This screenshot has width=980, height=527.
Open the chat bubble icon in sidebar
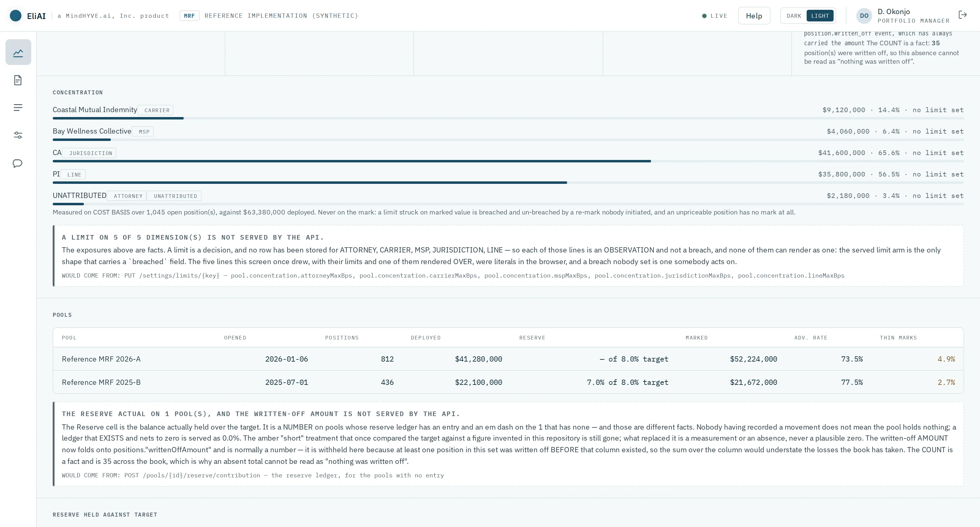coord(18,163)
